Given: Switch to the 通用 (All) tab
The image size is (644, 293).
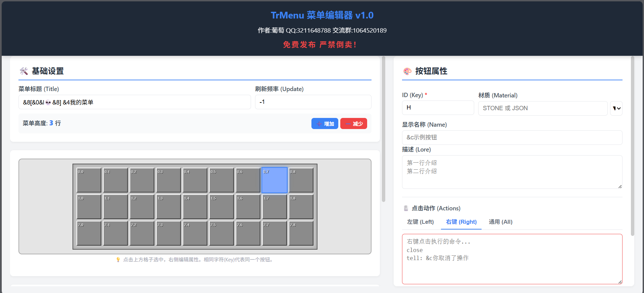Looking at the screenshot, I should point(500,222).
